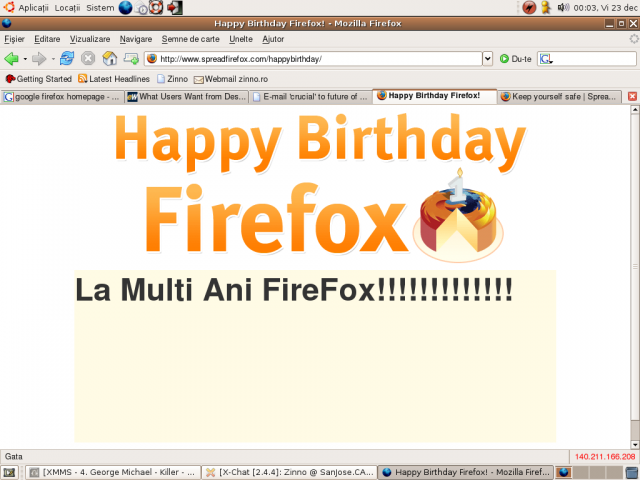Click the Du-te go button

pyautogui.click(x=516, y=59)
